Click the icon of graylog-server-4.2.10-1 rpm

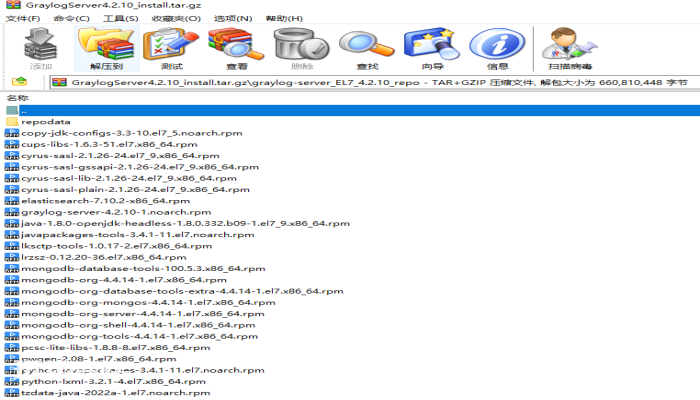click(12, 212)
